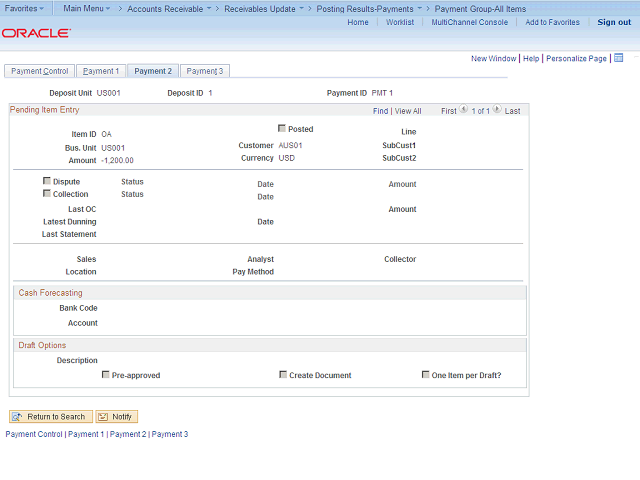Open the Worklist link
This screenshot has width=640, height=480.
click(x=400, y=22)
